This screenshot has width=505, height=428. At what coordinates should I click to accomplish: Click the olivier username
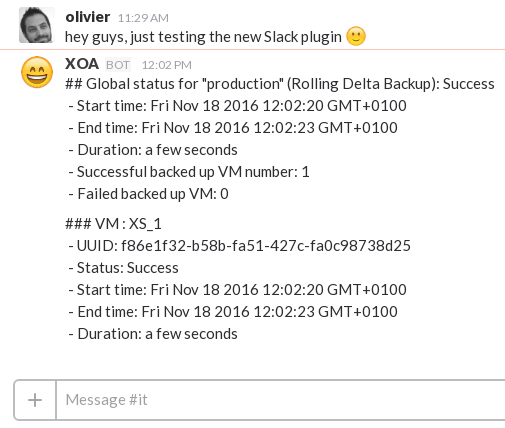point(88,17)
